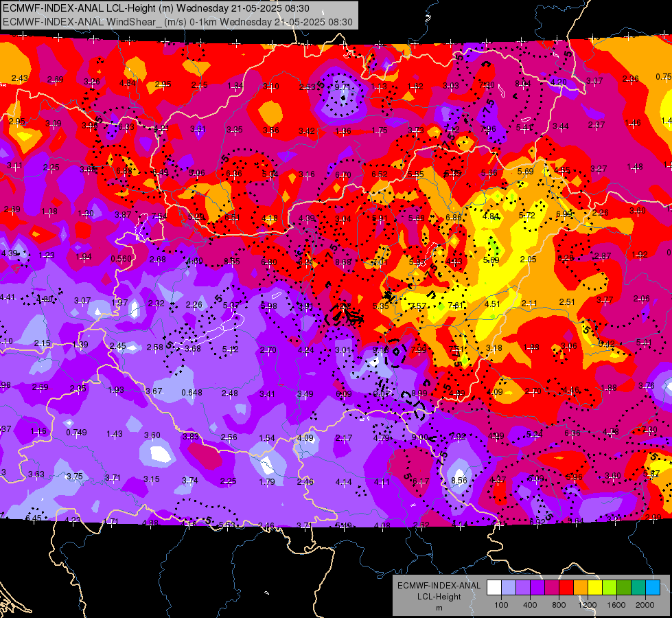
Task: Click the legend label 100
Action: (x=501, y=605)
